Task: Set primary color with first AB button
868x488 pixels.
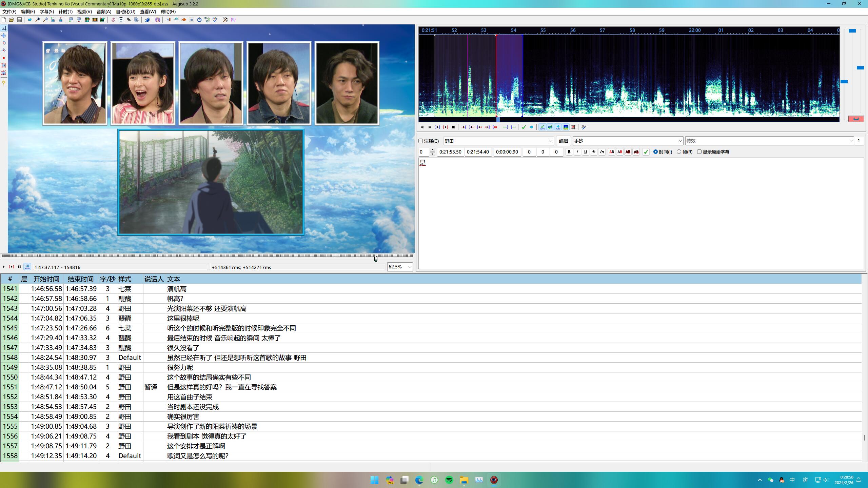Action: (x=611, y=152)
